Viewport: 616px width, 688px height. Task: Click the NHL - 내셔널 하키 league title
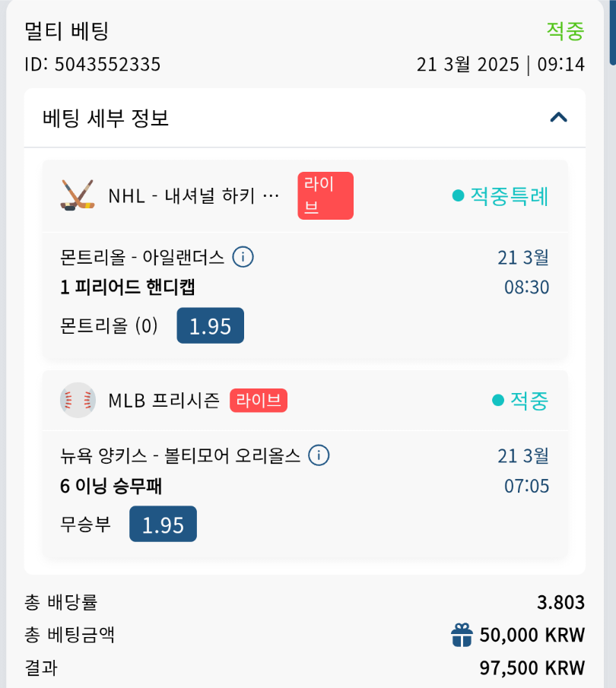(194, 196)
